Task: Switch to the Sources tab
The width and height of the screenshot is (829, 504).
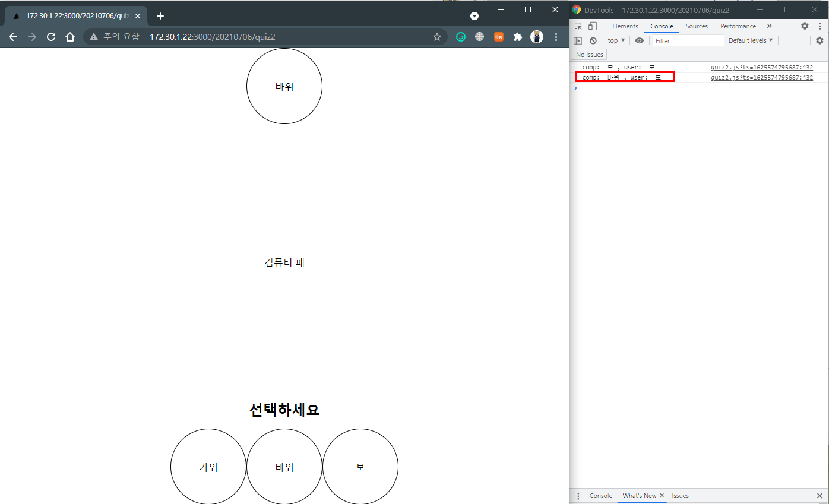Action: click(697, 26)
